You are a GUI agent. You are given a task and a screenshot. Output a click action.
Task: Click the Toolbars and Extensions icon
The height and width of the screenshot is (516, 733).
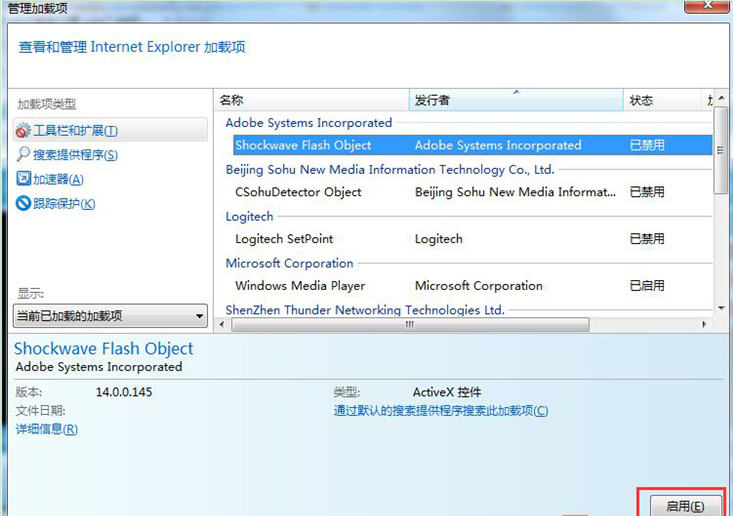click(x=24, y=131)
